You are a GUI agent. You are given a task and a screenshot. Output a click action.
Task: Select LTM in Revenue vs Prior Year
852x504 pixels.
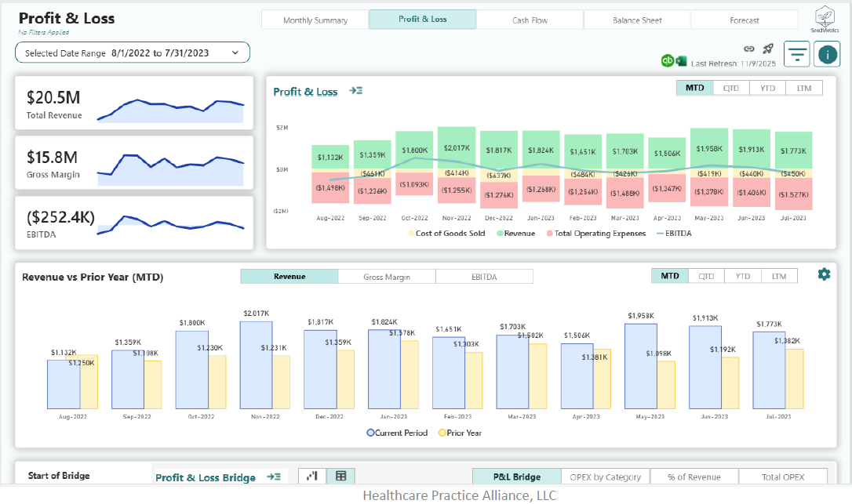[x=777, y=276]
